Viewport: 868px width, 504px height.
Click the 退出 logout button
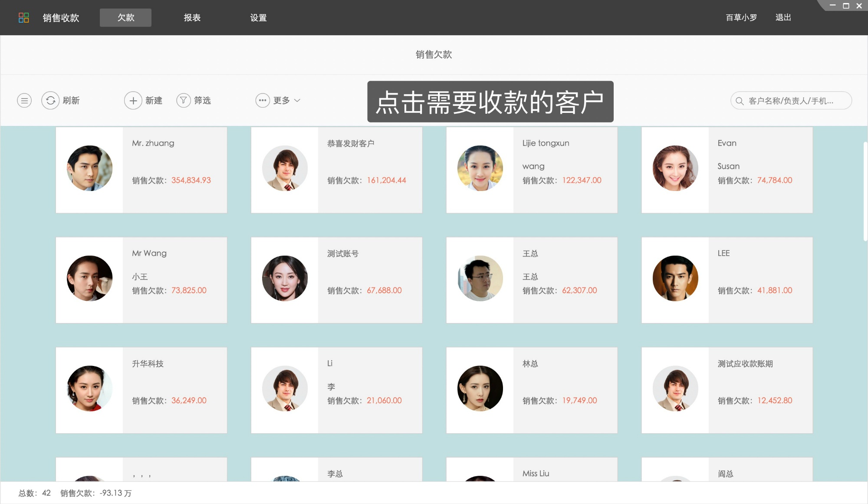[783, 17]
